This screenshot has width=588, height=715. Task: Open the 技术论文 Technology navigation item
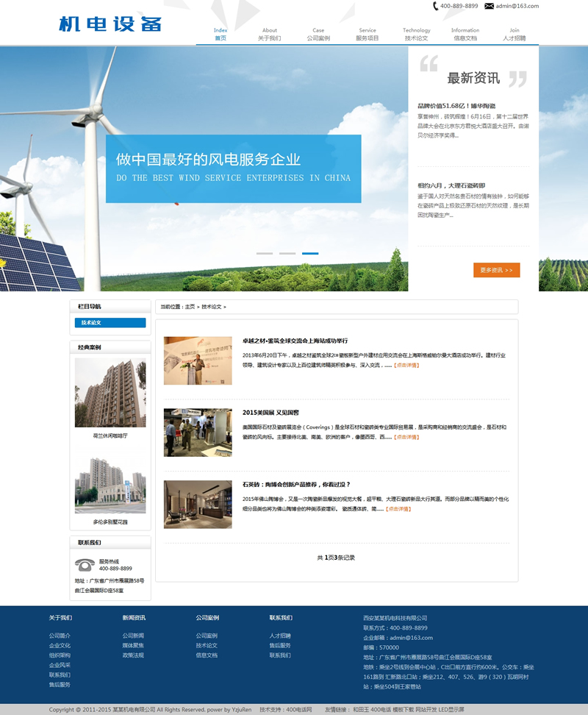(x=416, y=34)
